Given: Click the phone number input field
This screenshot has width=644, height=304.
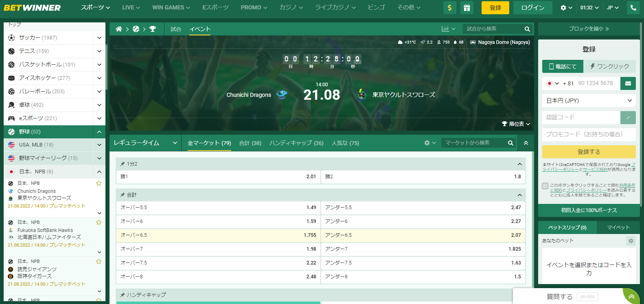Looking at the screenshot, I should point(598,83).
